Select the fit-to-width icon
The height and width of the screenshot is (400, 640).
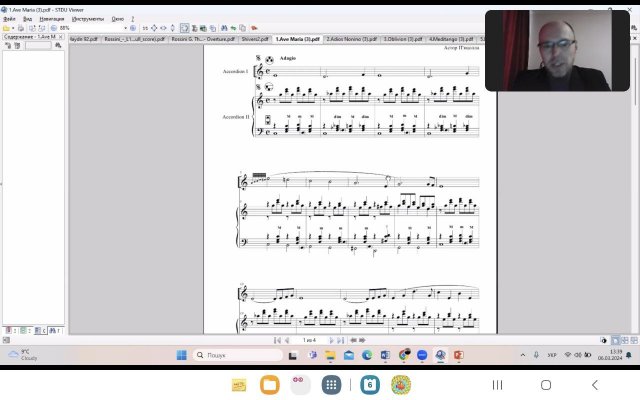tap(163, 28)
